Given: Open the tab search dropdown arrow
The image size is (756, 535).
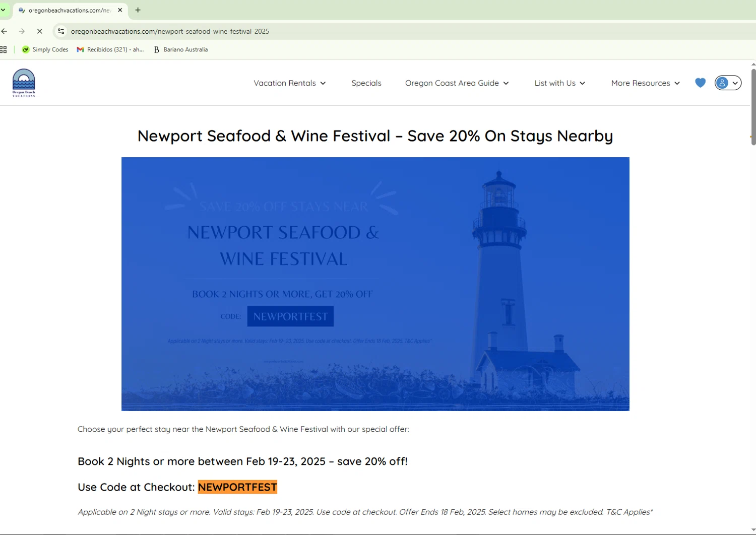Looking at the screenshot, I should (x=3, y=10).
